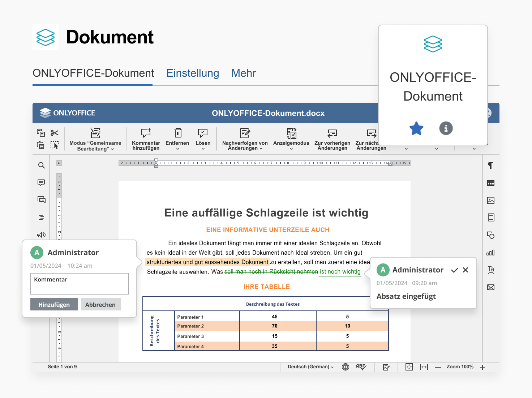
Task: Click the globe document language icon
Action: click(346, 367)
